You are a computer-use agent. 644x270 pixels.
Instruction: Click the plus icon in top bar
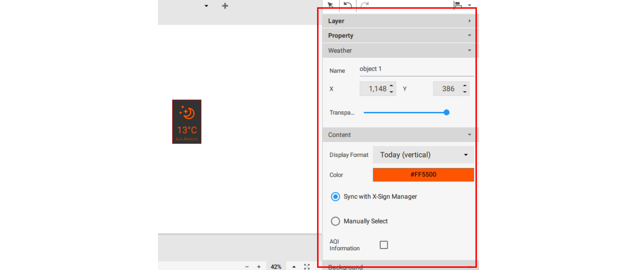225,6
